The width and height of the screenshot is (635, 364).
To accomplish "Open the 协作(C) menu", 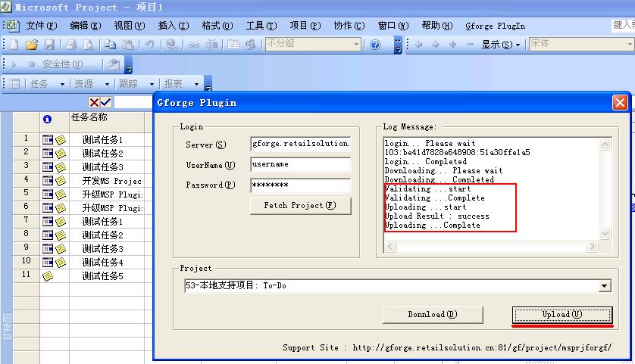I will [349, 26].
